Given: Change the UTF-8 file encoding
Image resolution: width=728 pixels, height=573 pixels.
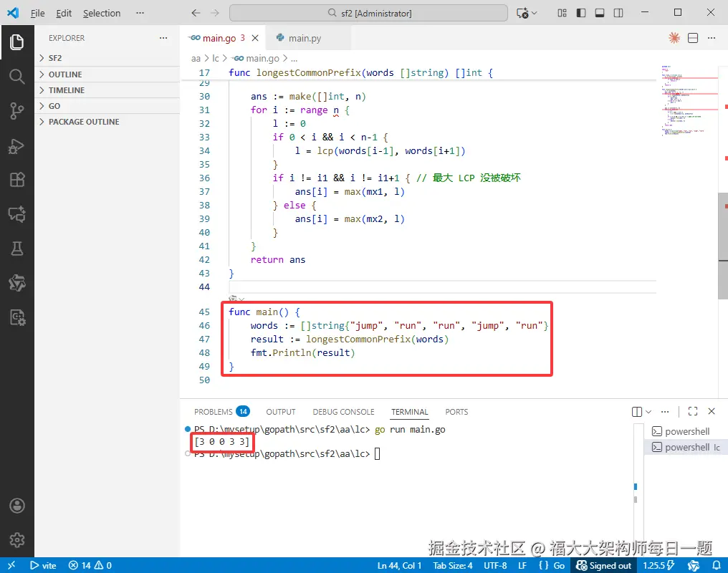Looking at the screenshot, I should click(495, 565).
